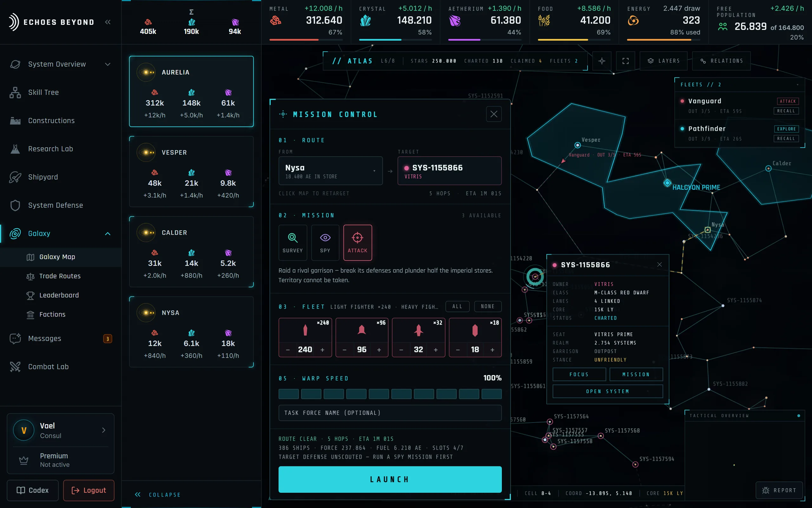Select the Spy mission type

pos(325,243)
